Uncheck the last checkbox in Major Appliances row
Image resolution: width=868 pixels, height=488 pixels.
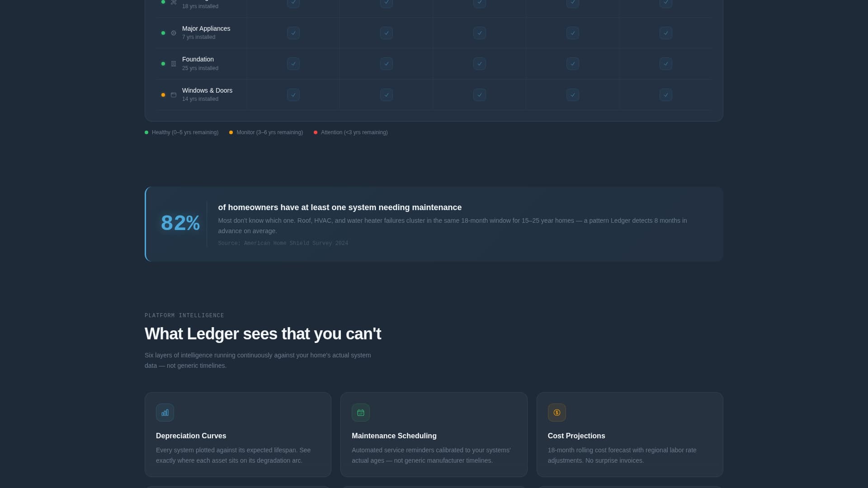pos(666,33)
